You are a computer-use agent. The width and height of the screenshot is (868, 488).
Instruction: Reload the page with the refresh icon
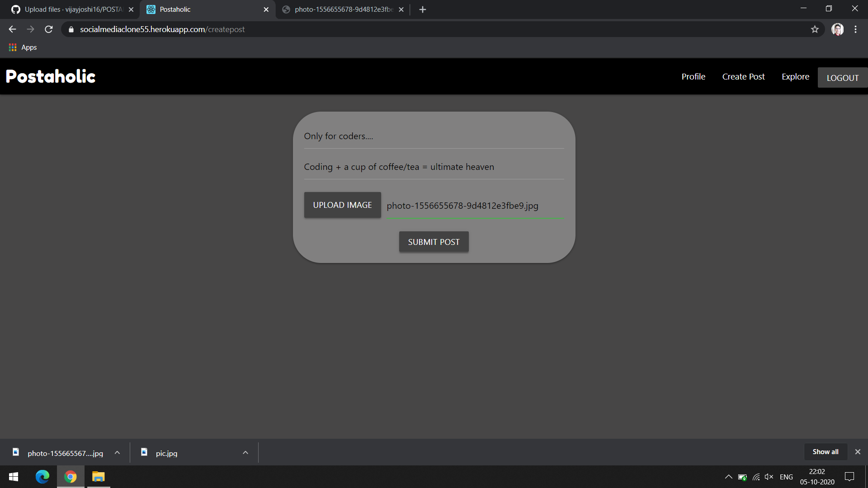(49, 29)
